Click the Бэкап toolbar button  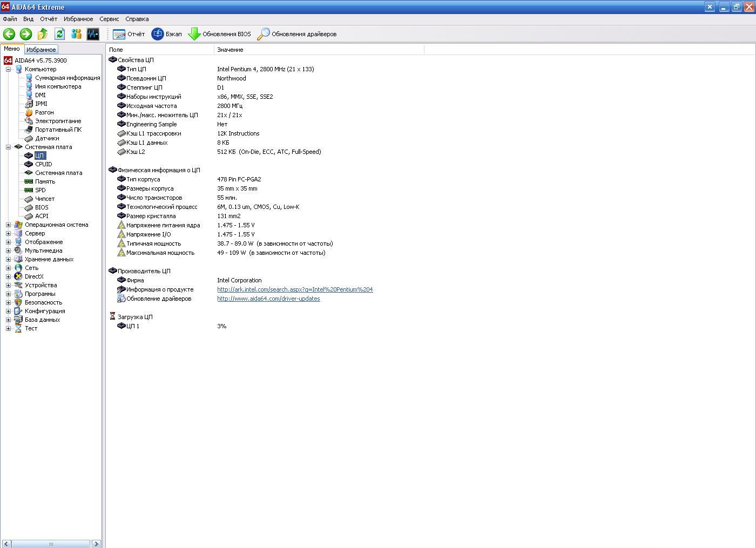[x=167, y=34]
